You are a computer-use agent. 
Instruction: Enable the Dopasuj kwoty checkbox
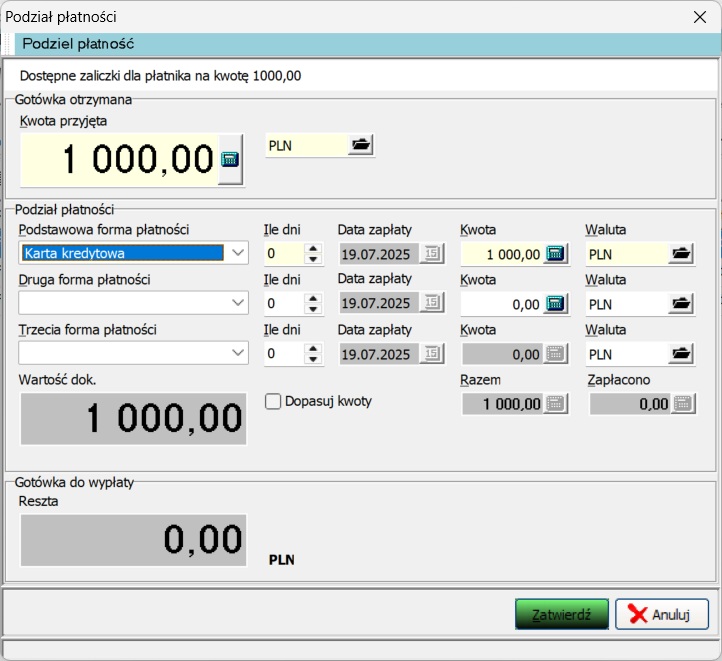273,401
